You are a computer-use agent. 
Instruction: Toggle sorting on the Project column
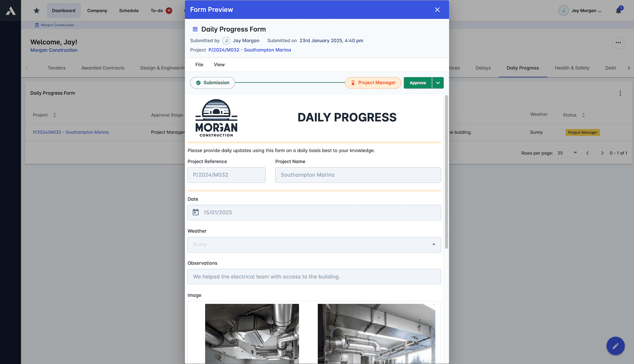click(x=54, y=115)
